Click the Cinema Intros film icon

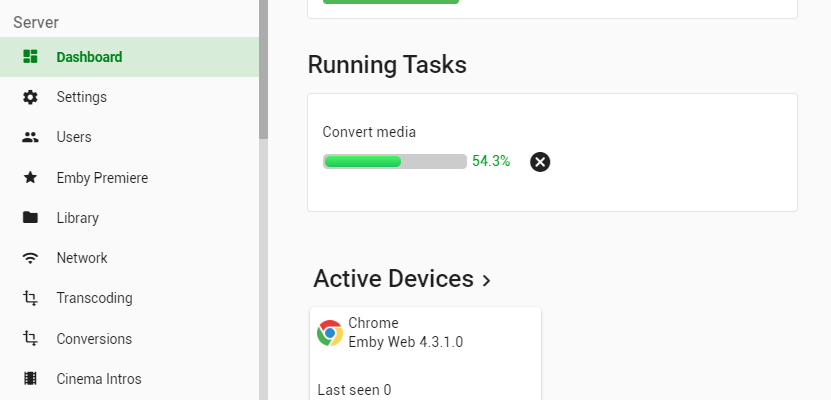tap(31, 379)
